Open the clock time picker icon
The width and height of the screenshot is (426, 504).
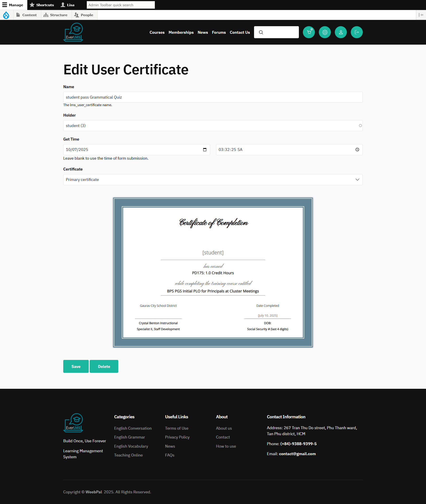tap(357, 150)
